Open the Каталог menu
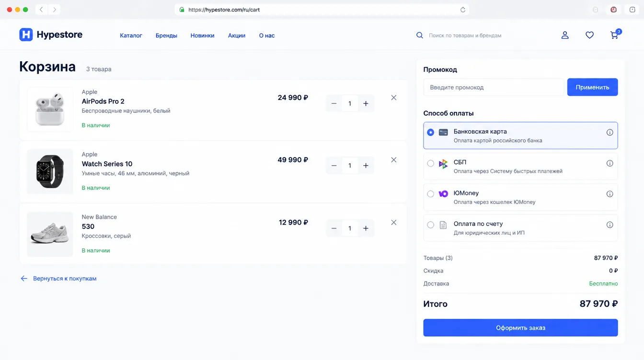The width and height of the screenshot is (644, 360). click(131, 35)
